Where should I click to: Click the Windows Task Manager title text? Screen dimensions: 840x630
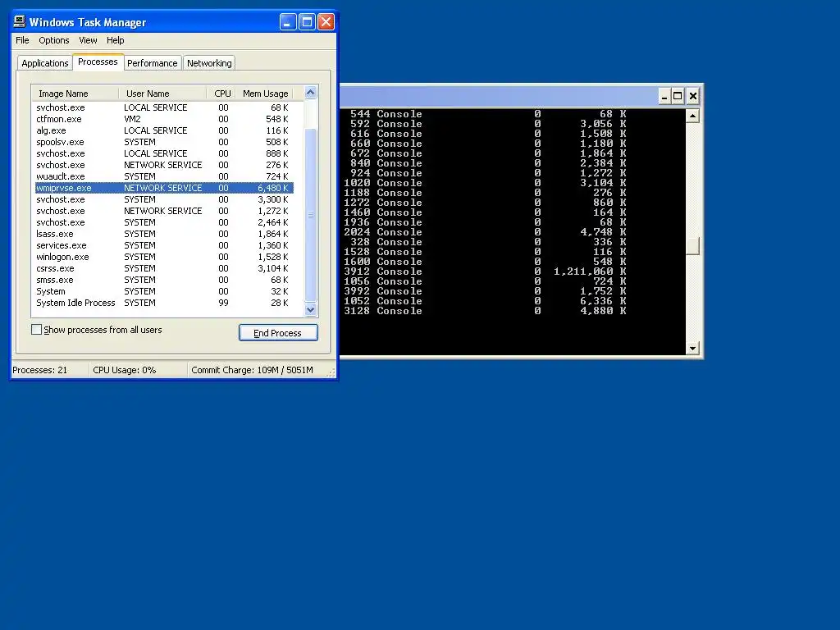click(87, 22)
